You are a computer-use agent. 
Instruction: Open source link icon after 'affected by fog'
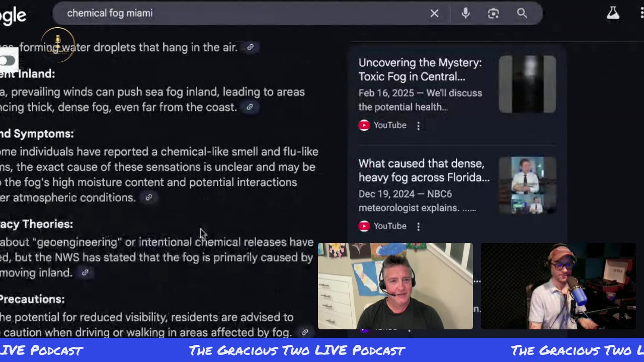click(x=304, y=332)
